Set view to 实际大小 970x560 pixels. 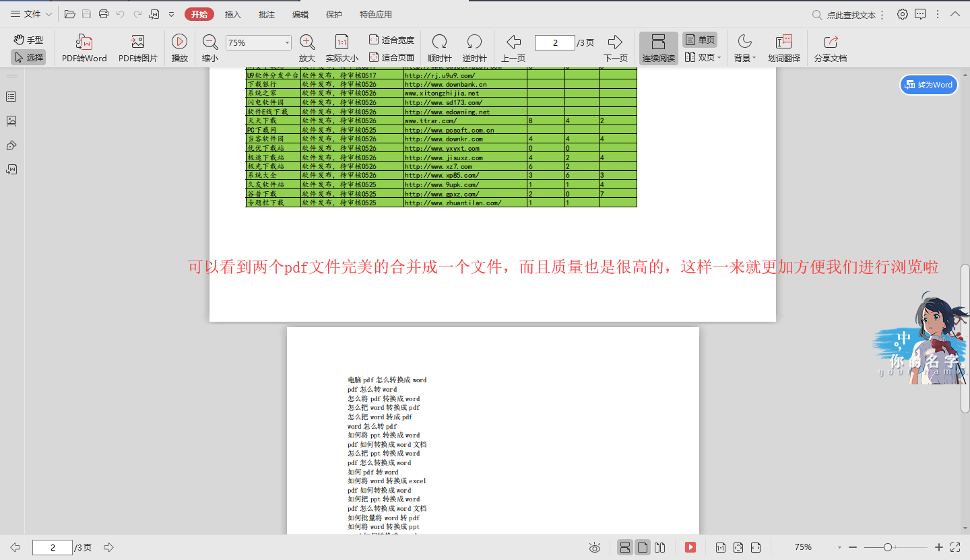coord(342,48)
